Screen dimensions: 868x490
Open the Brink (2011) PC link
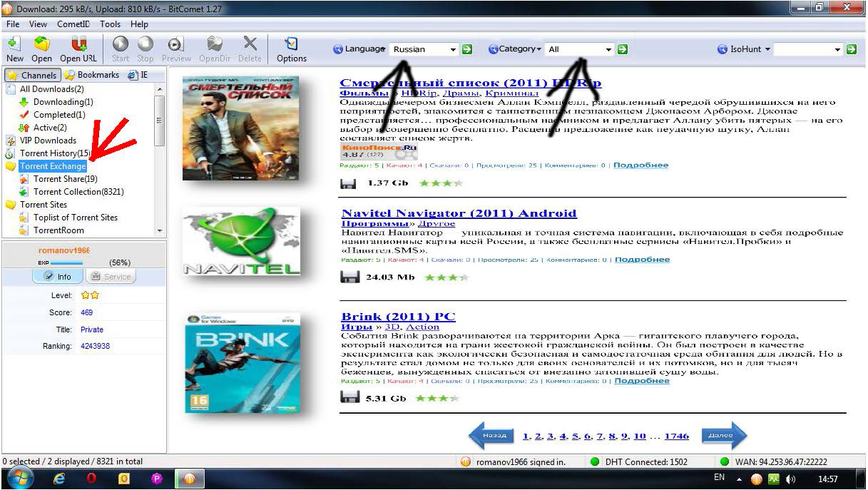click(x=398, y=317)
